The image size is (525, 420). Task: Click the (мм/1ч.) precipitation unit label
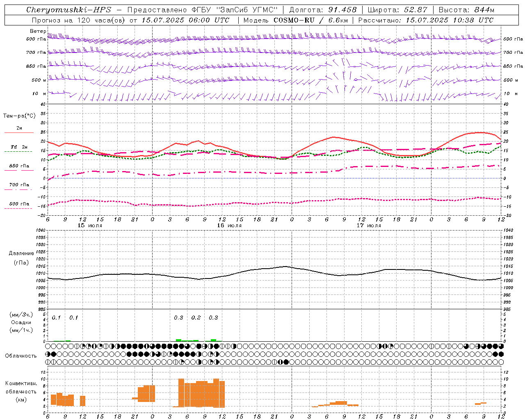click(x=21, y=330)
